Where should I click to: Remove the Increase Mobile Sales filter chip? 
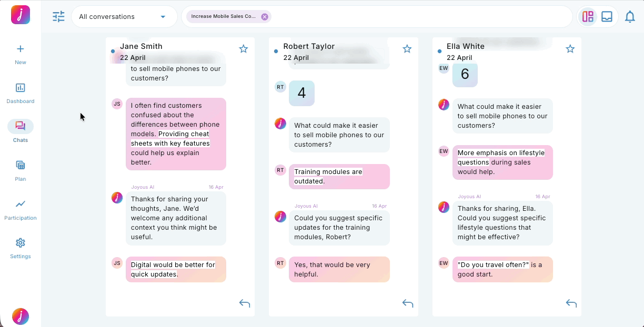tap(265, 17)
